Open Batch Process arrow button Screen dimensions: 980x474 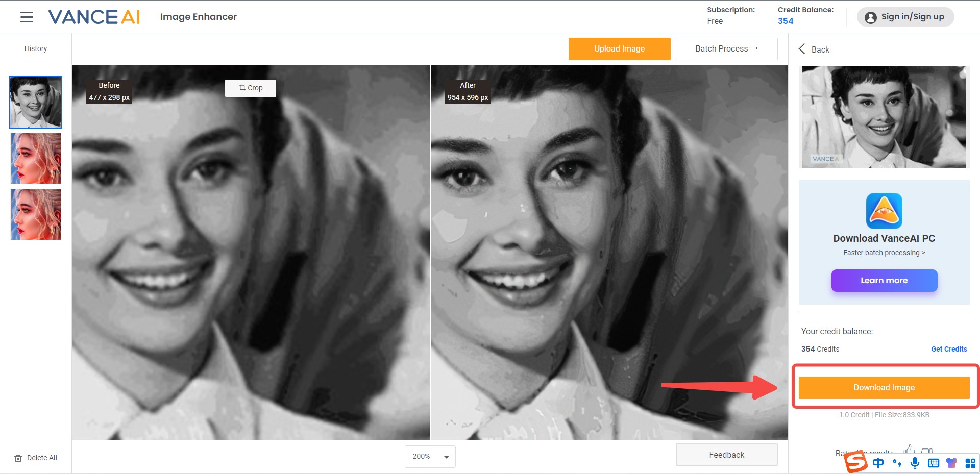tap(726, 49)
